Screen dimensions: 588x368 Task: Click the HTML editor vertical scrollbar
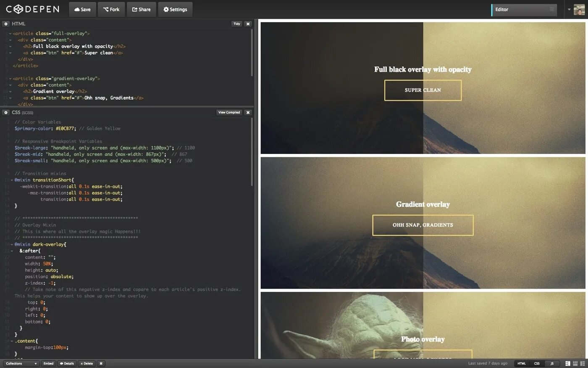tap(252, 53)
